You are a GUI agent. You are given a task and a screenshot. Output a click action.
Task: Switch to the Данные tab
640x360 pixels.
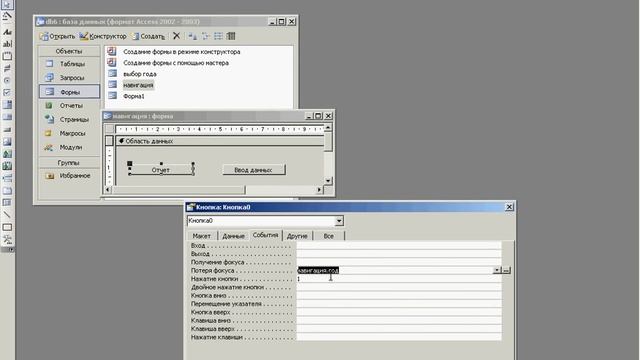(x=233, y=236)
